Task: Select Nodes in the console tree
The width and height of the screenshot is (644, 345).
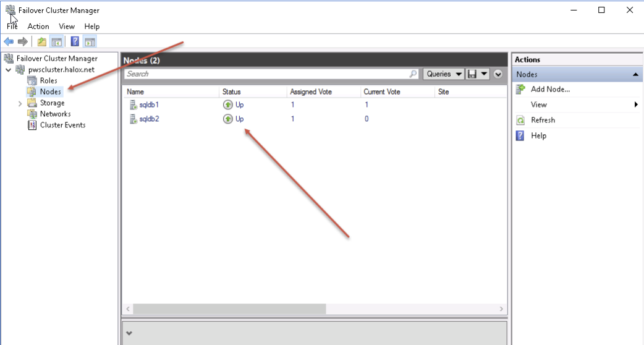Action: click(51, 92)
